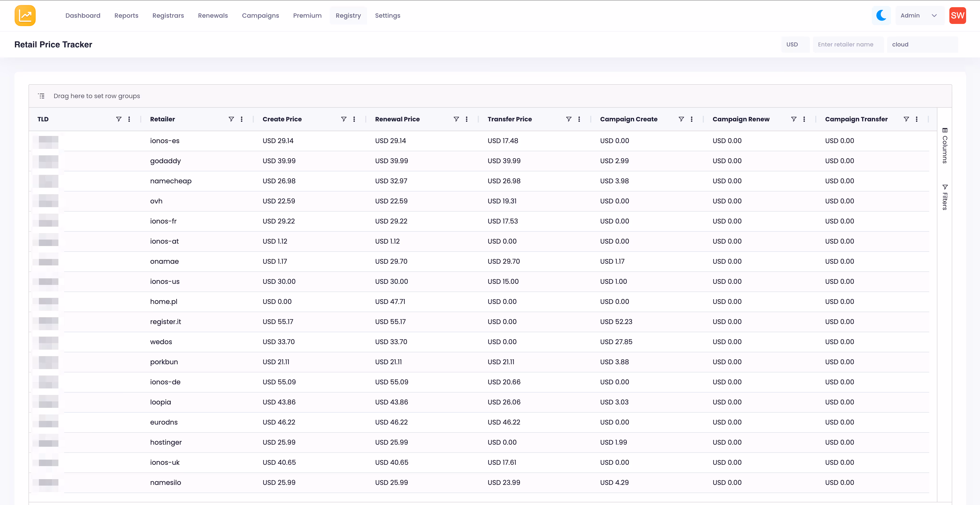Open the USD currency selector
This screenshot has width=980, height=505.
pos(795,45)
